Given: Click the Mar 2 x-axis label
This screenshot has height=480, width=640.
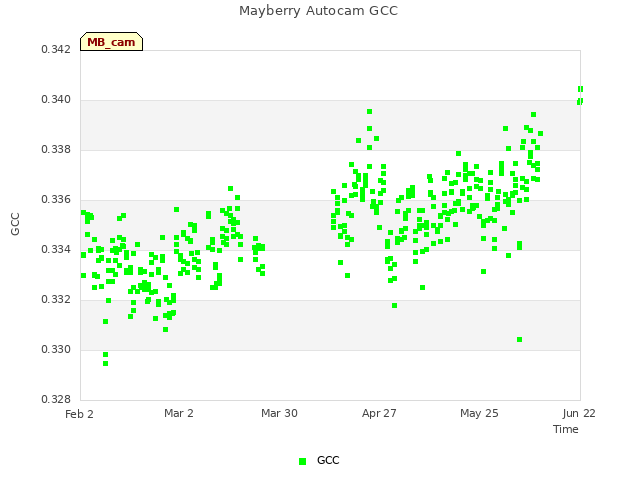Looking at the screenshot, I should (179, 413).
